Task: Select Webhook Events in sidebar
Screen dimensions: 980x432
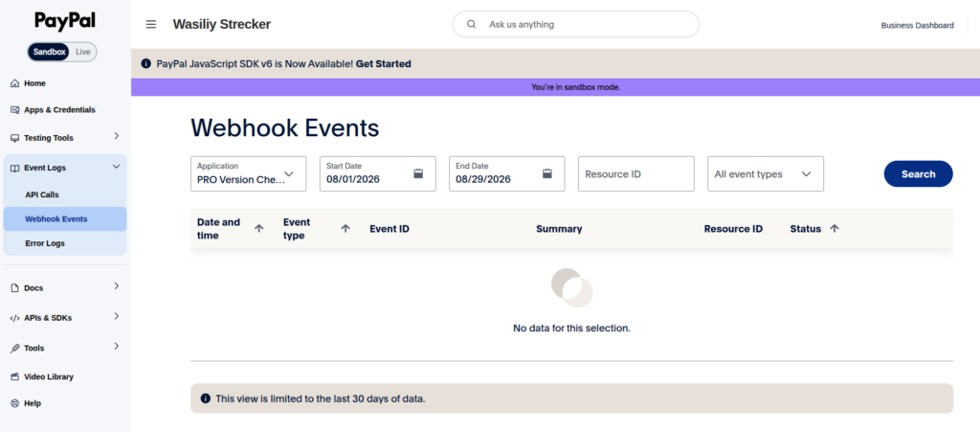Action: (65, 218)
